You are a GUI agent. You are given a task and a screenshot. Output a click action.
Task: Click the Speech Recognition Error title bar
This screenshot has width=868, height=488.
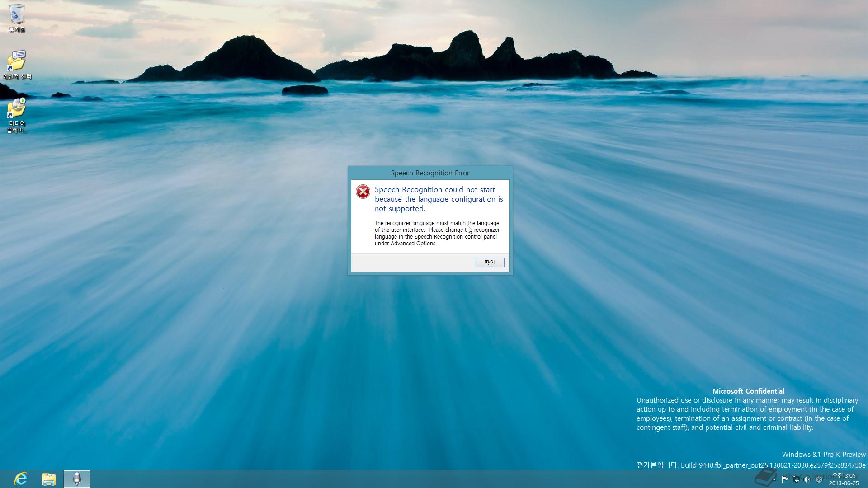[x=430, y=173]
